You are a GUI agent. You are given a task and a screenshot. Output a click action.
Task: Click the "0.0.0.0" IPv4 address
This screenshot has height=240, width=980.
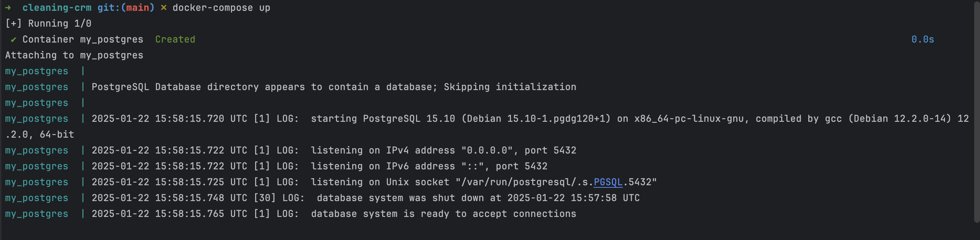pos(487,150)
